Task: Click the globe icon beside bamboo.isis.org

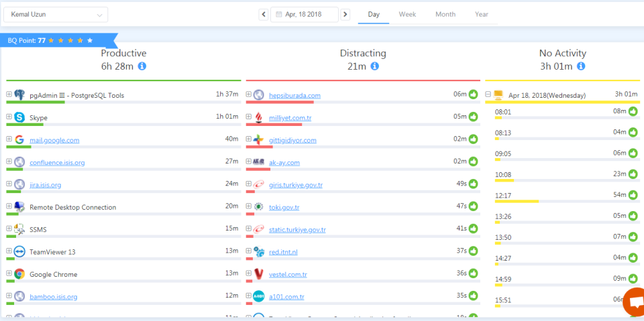Action: [19, 296]
